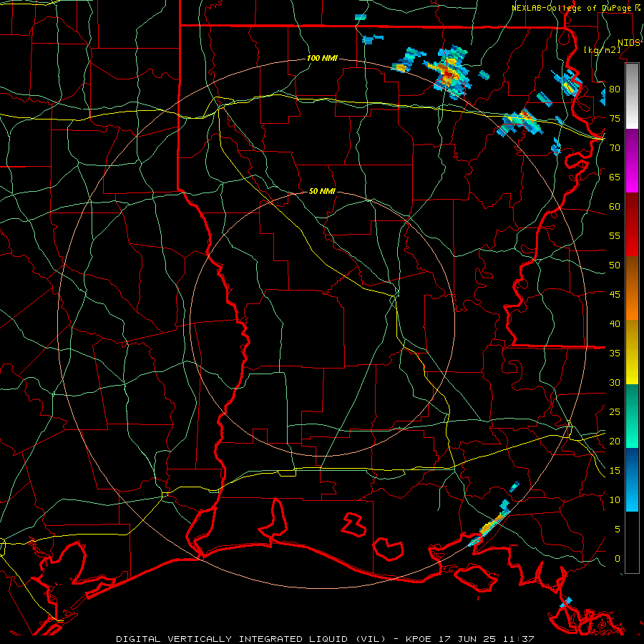Click the Digital Vertically Integrated Liquid title text
Image resolution: width=644 pixels, height=644 pixels.
(251, 639)
